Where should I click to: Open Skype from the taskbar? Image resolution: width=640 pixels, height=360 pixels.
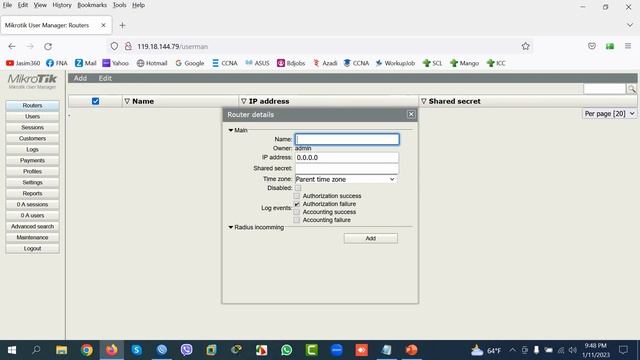point(136,350)
